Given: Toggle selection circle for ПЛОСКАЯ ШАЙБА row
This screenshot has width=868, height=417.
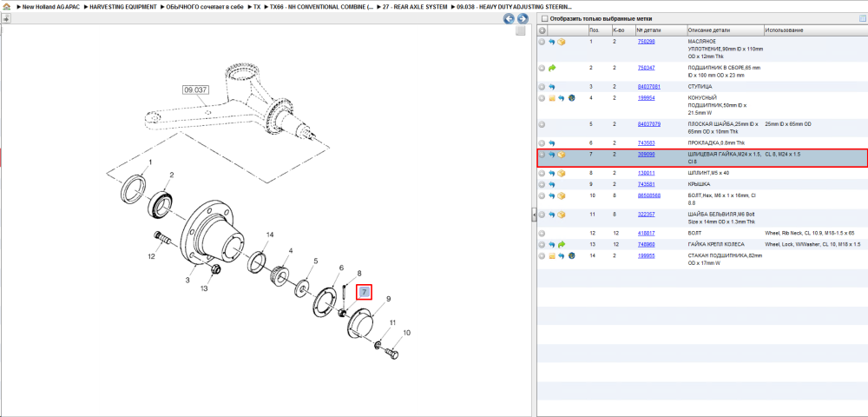Looking at the screenshot, I should 542,124.
